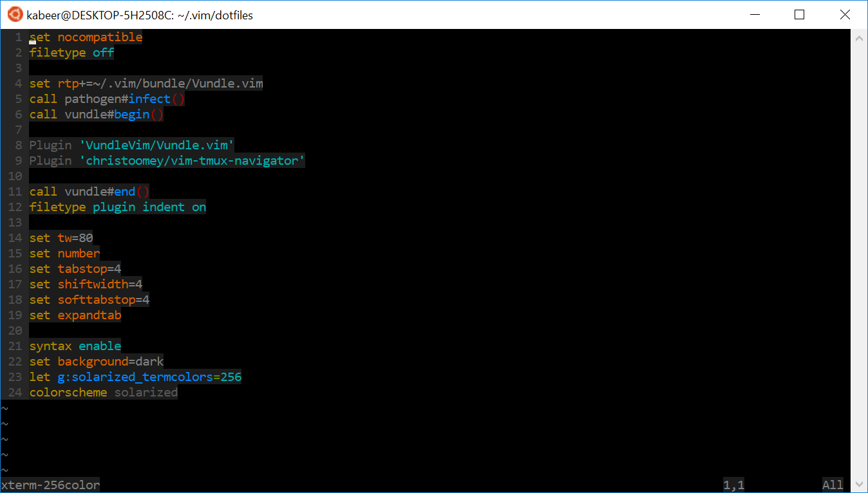Click the scrollbar down arrow

[x=858, y=483]
